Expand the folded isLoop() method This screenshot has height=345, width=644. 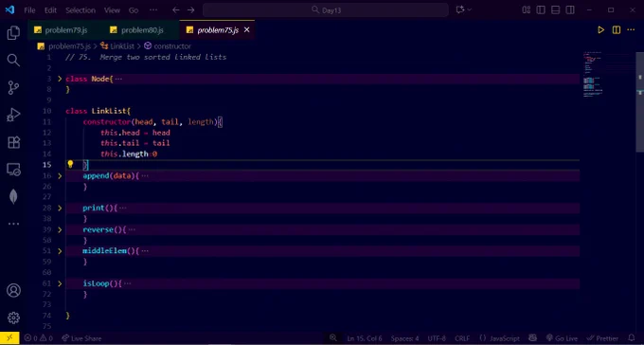(60, 283)
